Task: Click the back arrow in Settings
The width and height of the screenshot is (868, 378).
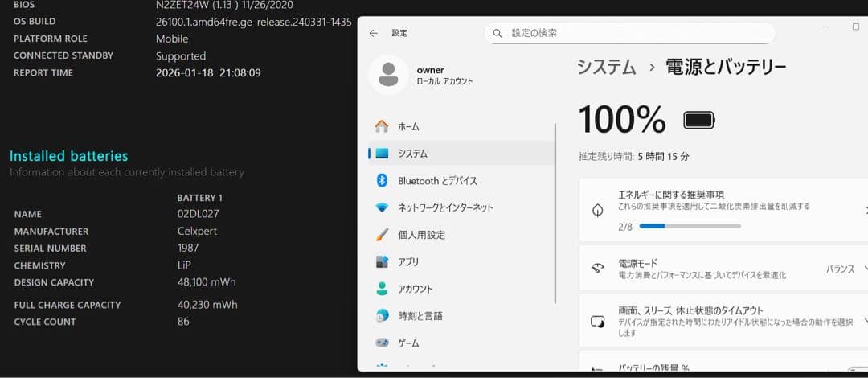Action: 373,33
